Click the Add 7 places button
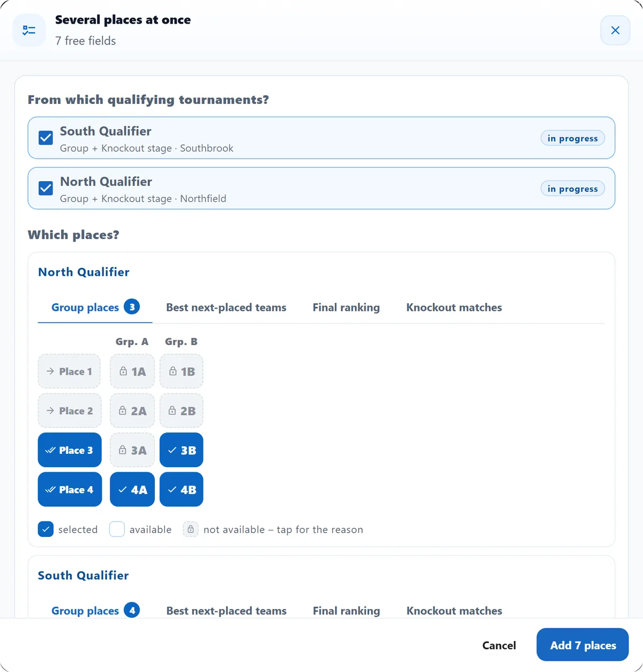 tap(582, 645)
